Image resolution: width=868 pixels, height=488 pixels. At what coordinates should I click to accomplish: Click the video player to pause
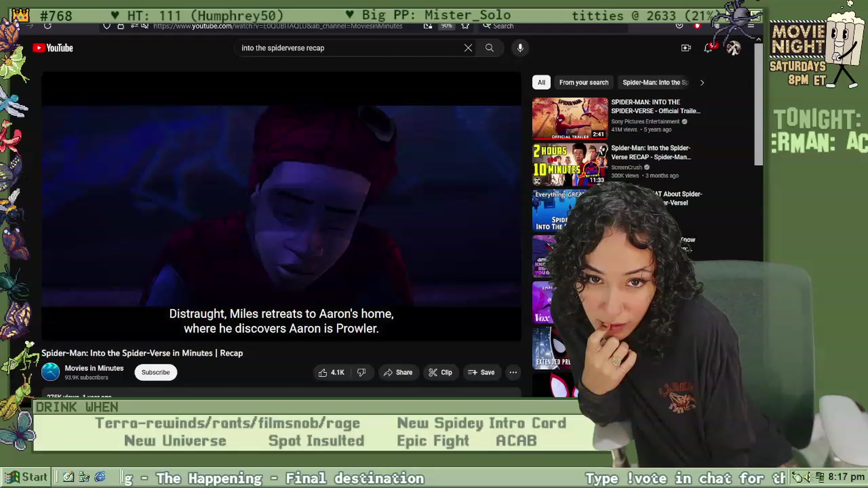281,206
